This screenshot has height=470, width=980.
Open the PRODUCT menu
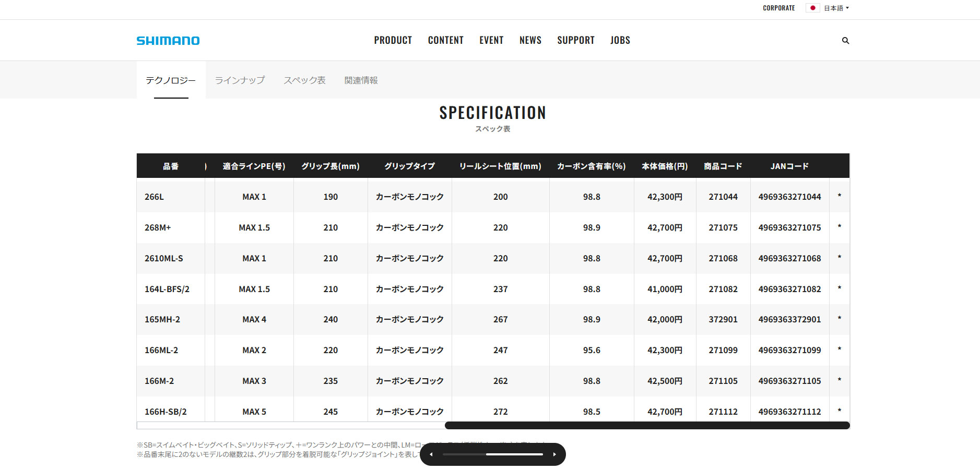[x=393, y=40]
